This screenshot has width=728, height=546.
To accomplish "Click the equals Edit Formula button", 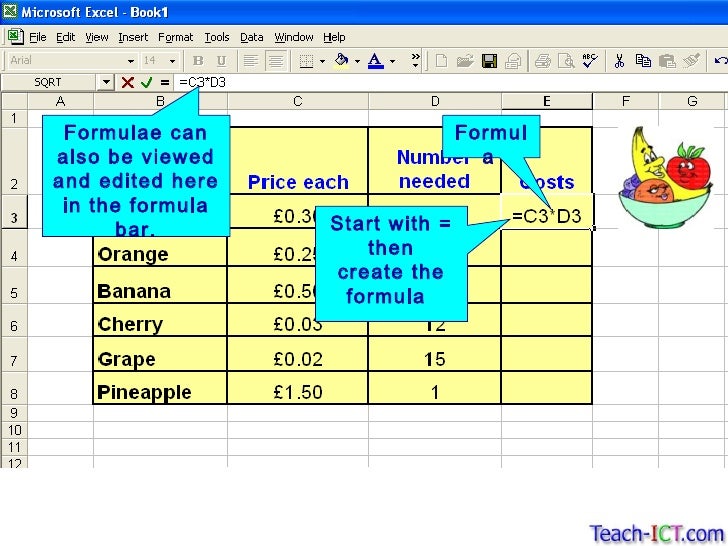I will click(x=165, y=83).
